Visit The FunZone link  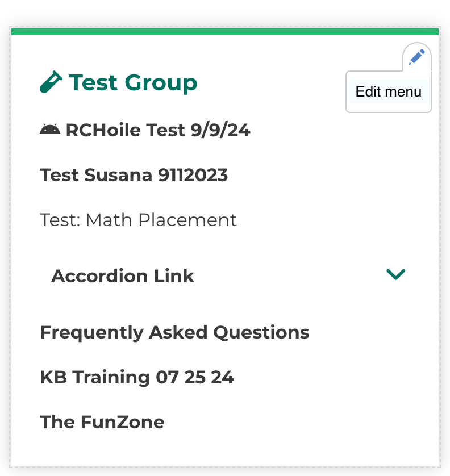coord(102,422)
